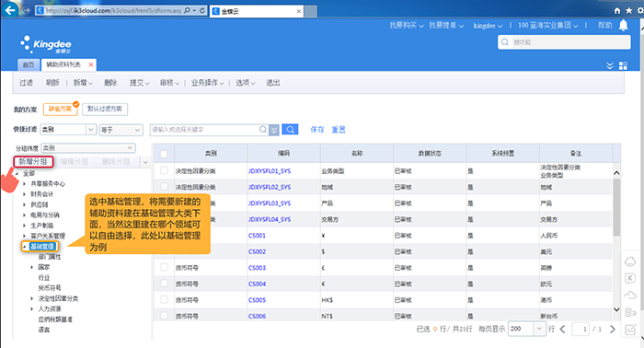Open the browser favorites star icon
Viewport: 644px width, 348px height.
click(628, 11)
